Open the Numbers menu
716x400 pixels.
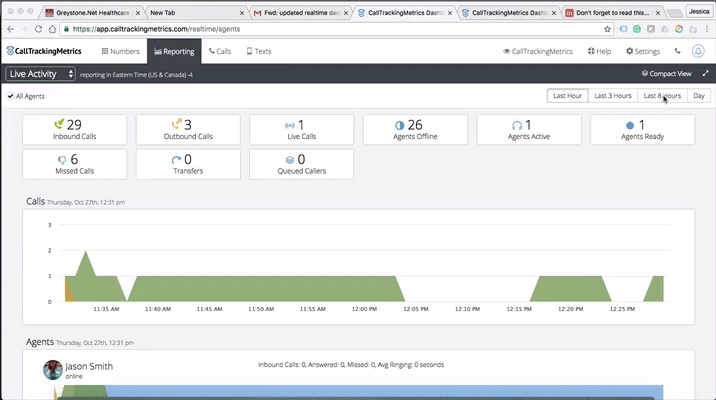[120, 51]
